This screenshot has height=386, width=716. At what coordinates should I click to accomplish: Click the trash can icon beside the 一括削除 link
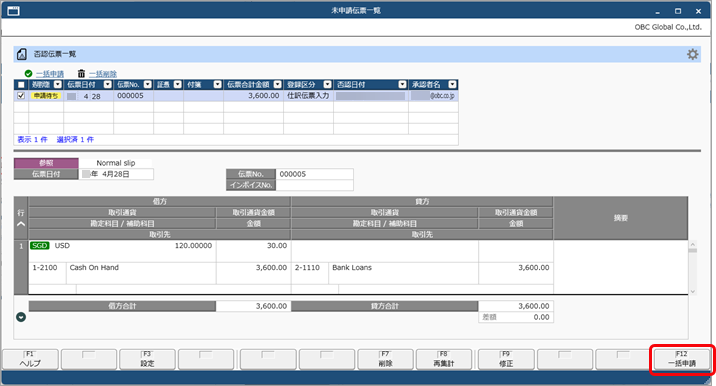pos(81,74)
